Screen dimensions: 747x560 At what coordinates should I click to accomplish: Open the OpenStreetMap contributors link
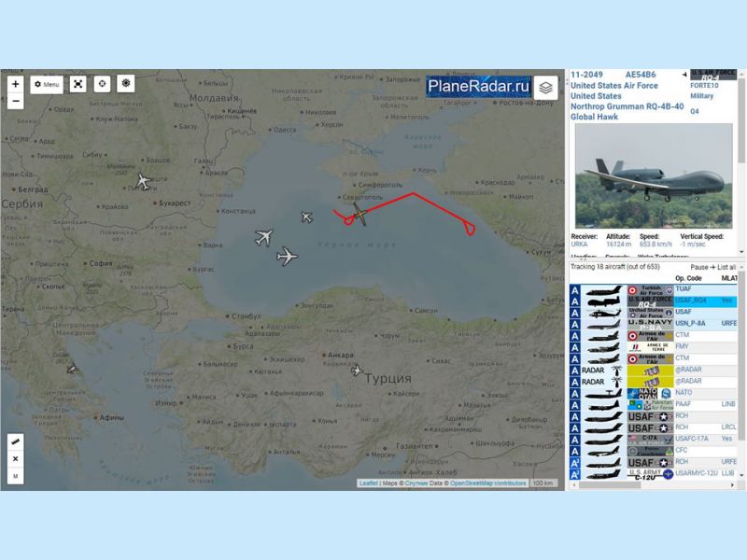pyautogui.click(x=487, y=483)
